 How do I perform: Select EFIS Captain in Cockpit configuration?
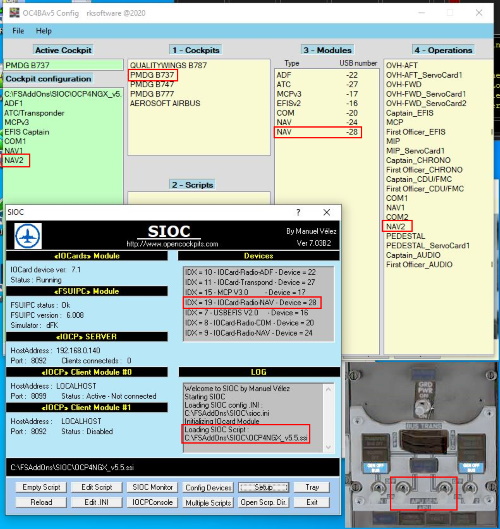27,132
